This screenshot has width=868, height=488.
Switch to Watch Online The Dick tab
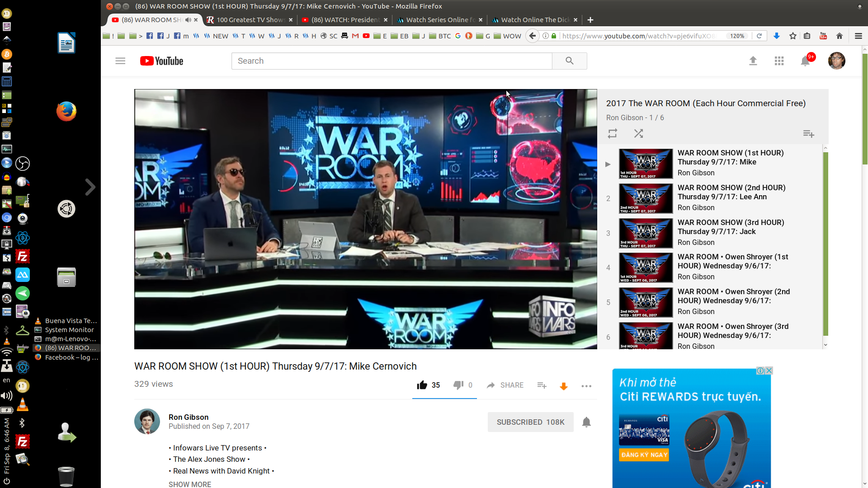(534, 20)
